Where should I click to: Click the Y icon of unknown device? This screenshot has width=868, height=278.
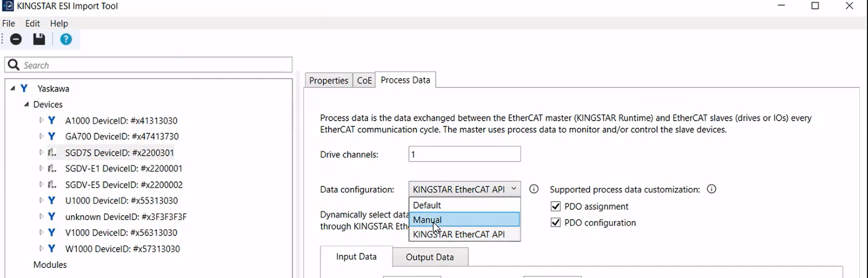(51, 216)
